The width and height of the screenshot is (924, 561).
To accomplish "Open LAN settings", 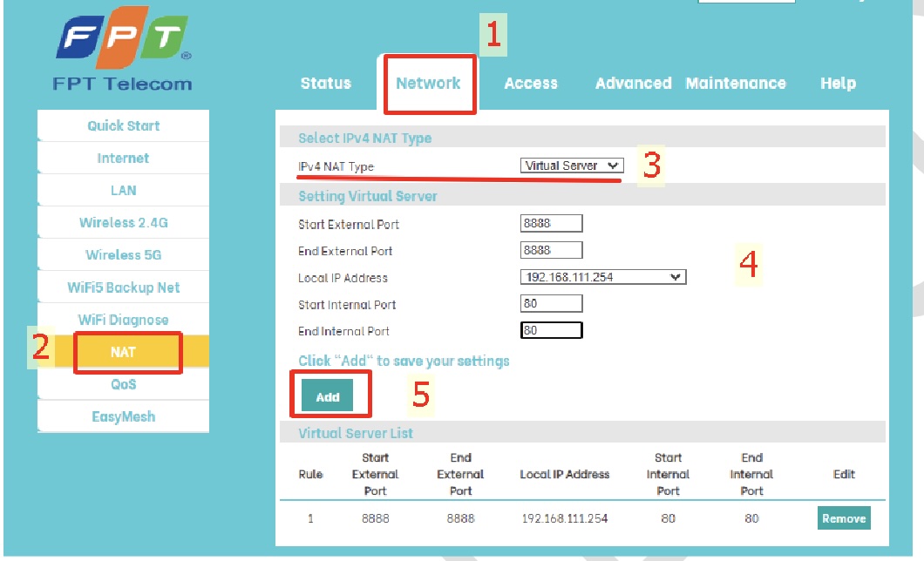I will pos(122,190).
